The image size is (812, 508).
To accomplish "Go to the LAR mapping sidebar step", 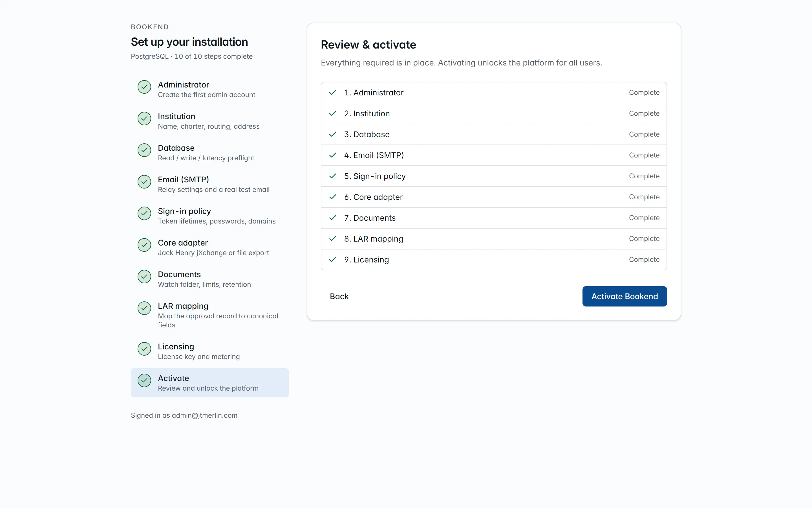I will [210, 315].
